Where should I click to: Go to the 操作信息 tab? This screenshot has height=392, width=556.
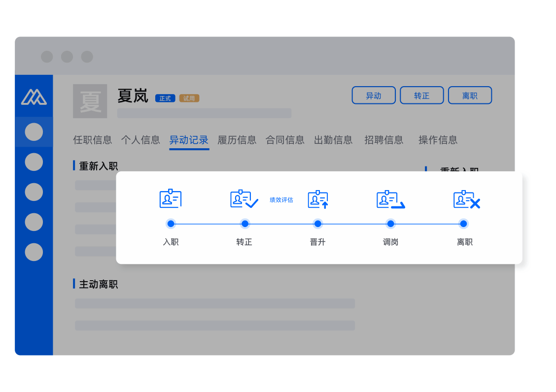tap(438, 140)
